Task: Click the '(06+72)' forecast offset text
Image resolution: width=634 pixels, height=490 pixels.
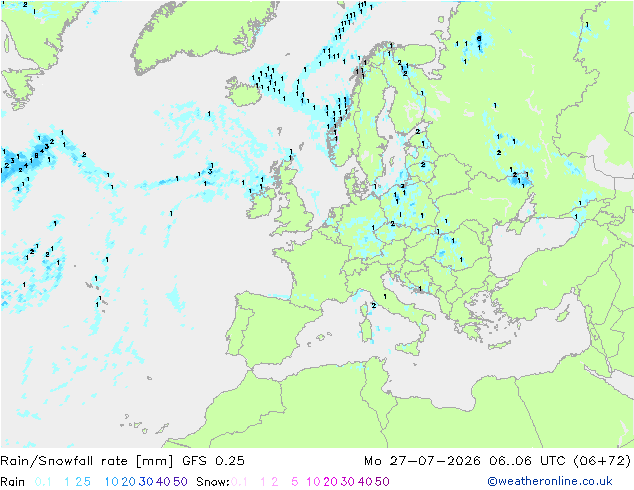Action: click(602, 461)
